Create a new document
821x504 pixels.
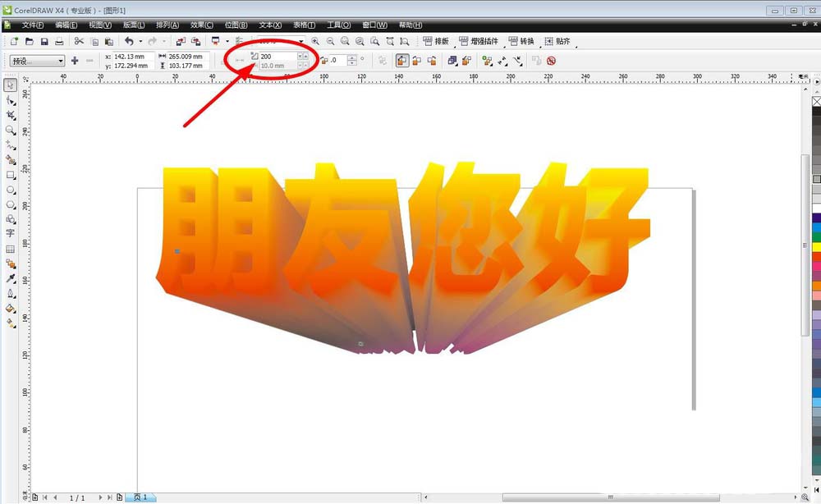(14, 41)
